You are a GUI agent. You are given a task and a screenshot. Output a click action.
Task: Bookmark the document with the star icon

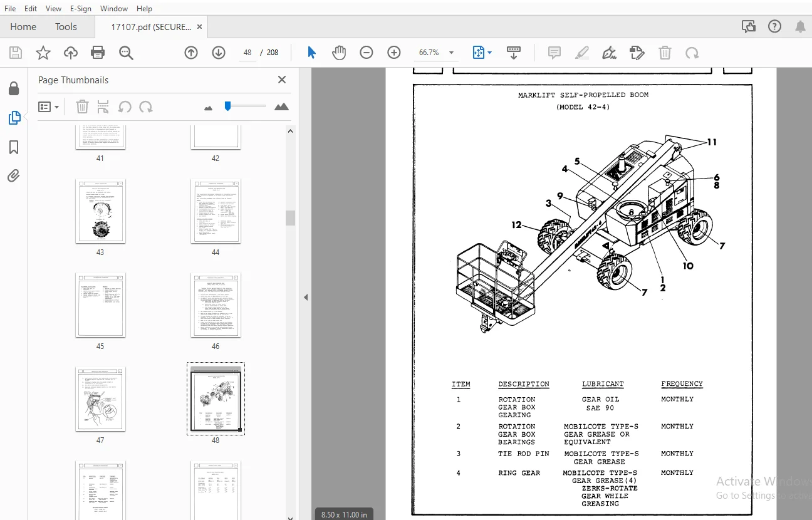(43, 53)
